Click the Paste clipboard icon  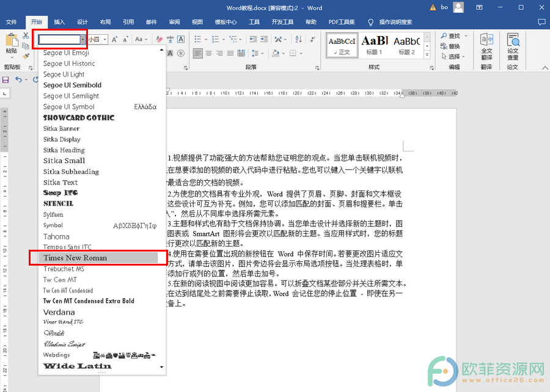(12, 40)
